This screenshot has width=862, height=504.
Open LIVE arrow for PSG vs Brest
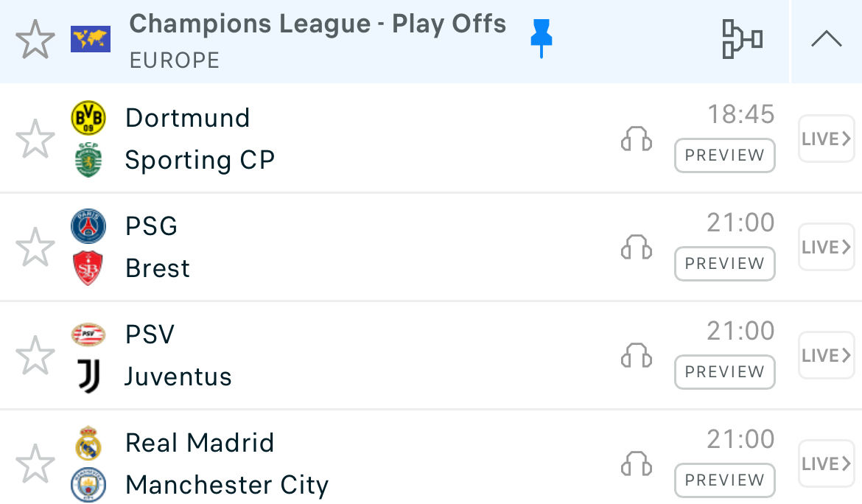point(826,247)
